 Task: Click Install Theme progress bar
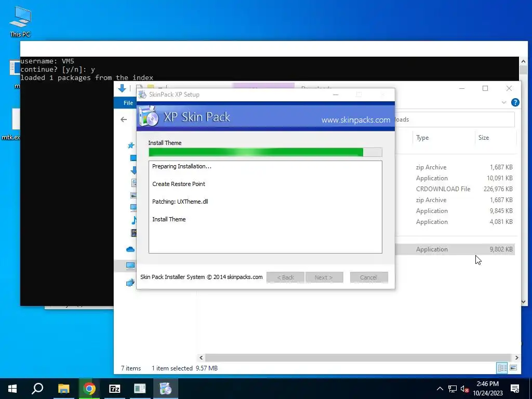click(x=265, y=152)
